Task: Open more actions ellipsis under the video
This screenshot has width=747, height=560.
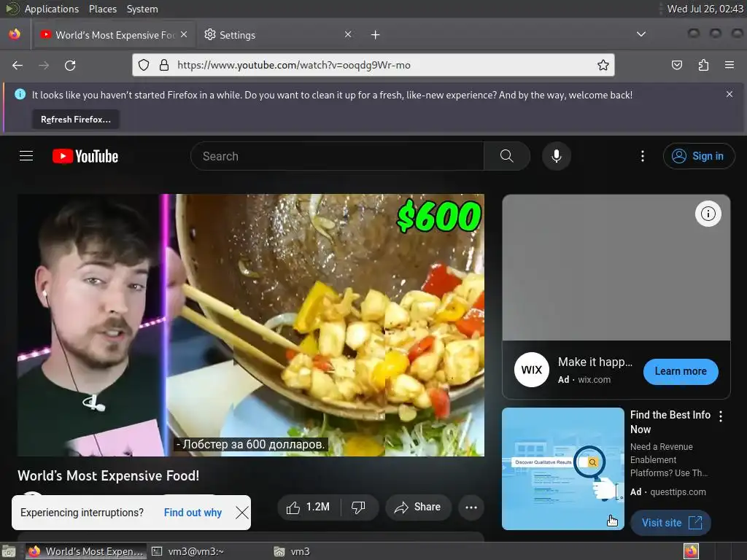Action: pos(471,507)
